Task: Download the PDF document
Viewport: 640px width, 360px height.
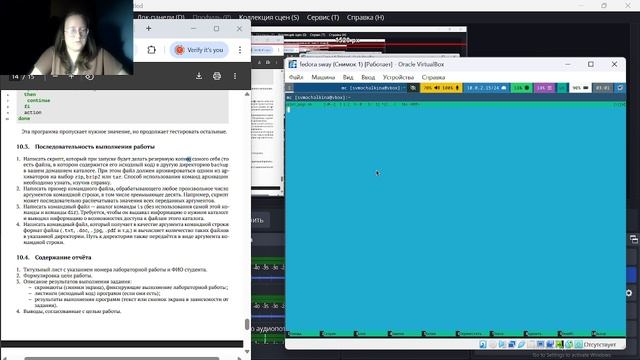Action: click(x=199, y=76)
